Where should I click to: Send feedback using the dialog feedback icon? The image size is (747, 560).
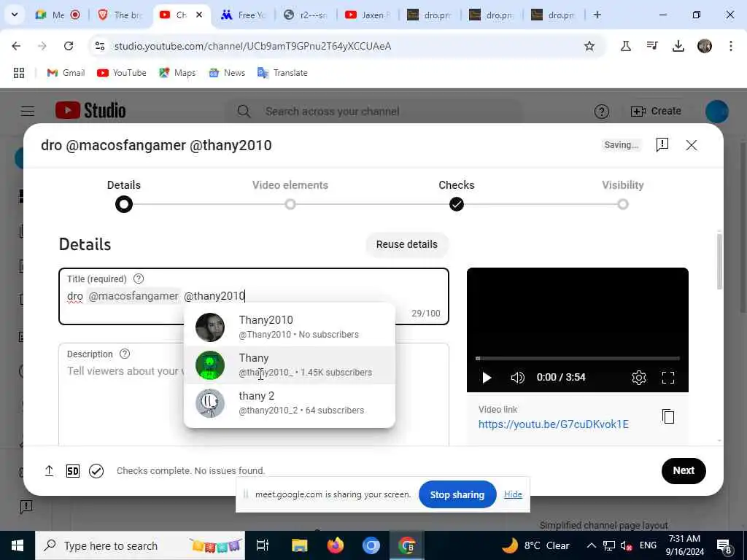(662, 145)
